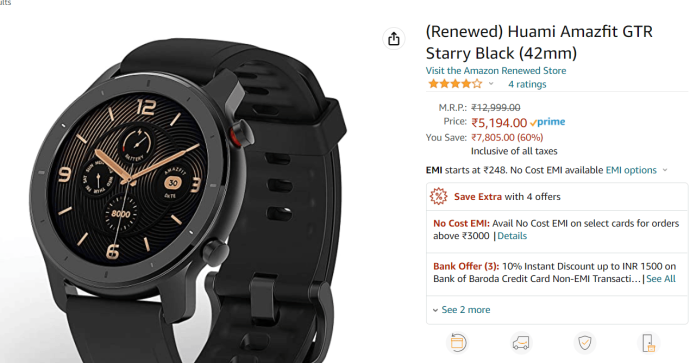Click the Amazon delivery van icon
Viewport: 696px width, 363px height.
tap(521, 343)
